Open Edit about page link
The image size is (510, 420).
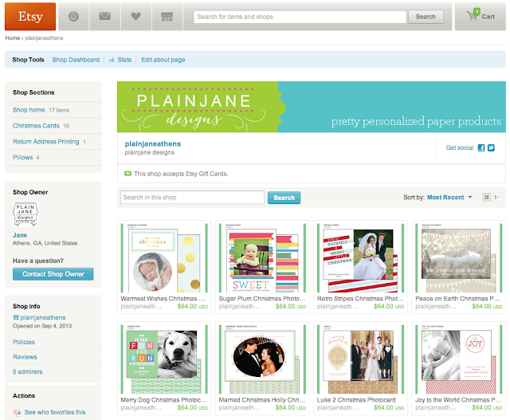(163, 60)
